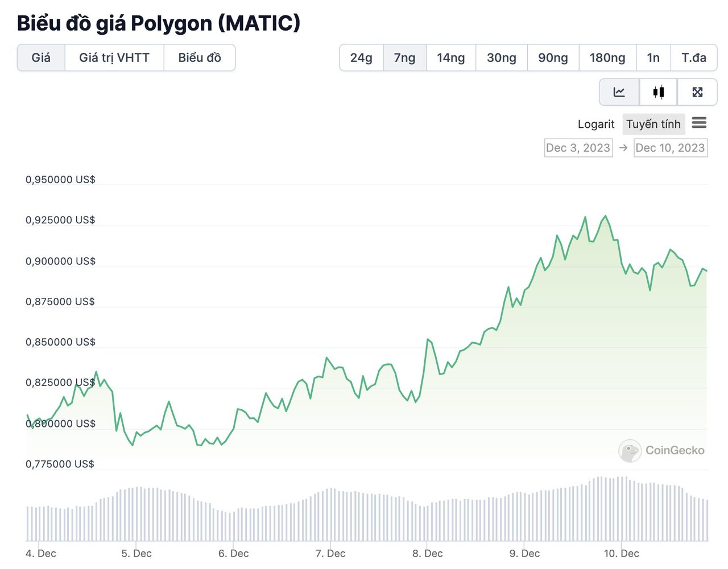This screenshot has height=569, width=728.
Task: Click the Biểu đồ giá Polygon heading
Action: pos(159,23)
